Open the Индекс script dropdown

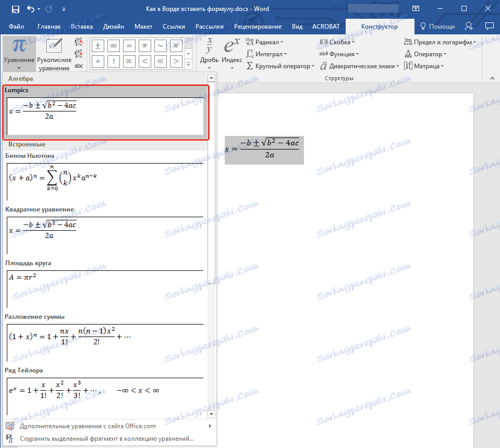(x=232, y=54)
